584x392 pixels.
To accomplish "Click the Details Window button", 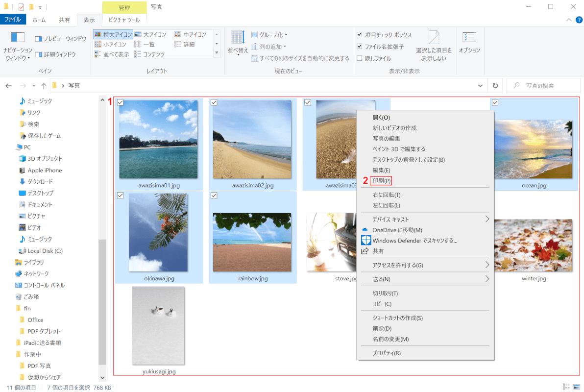I will tap(55, 54).
